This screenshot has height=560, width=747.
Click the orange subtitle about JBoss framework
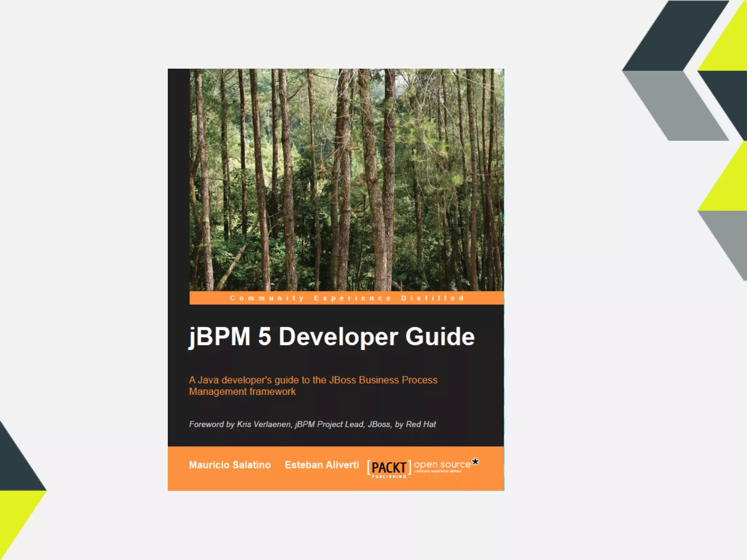pyautogui.click(x=313, y=380)
